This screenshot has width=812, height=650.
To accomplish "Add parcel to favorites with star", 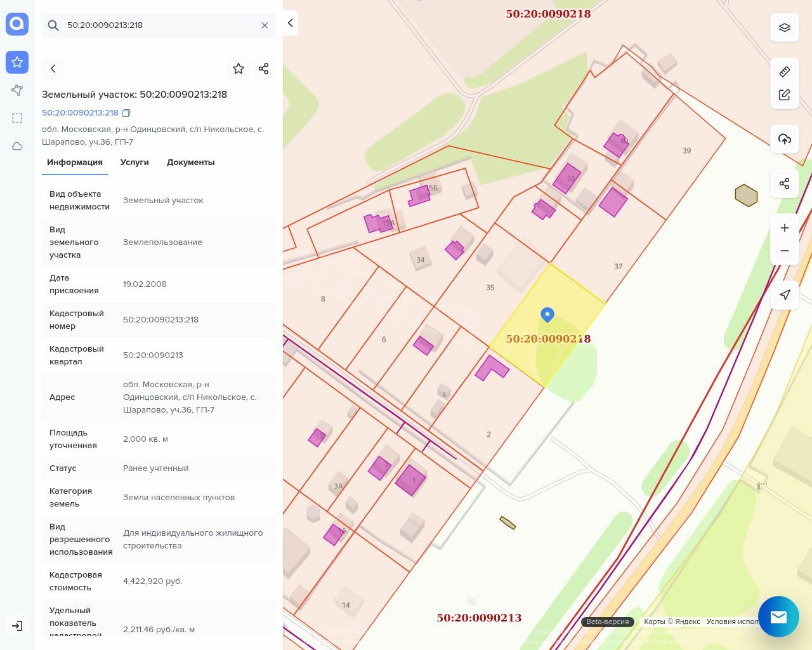I will 239,69.
